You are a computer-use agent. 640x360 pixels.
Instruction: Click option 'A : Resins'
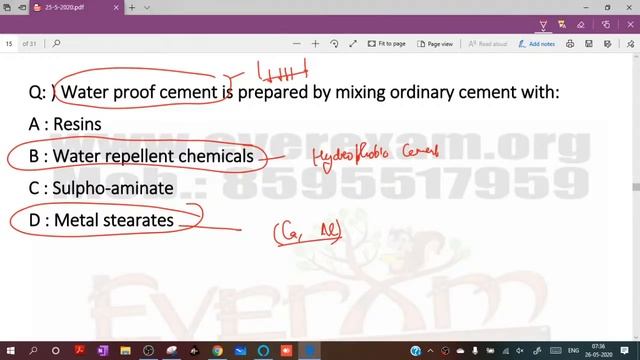[65, 124]
